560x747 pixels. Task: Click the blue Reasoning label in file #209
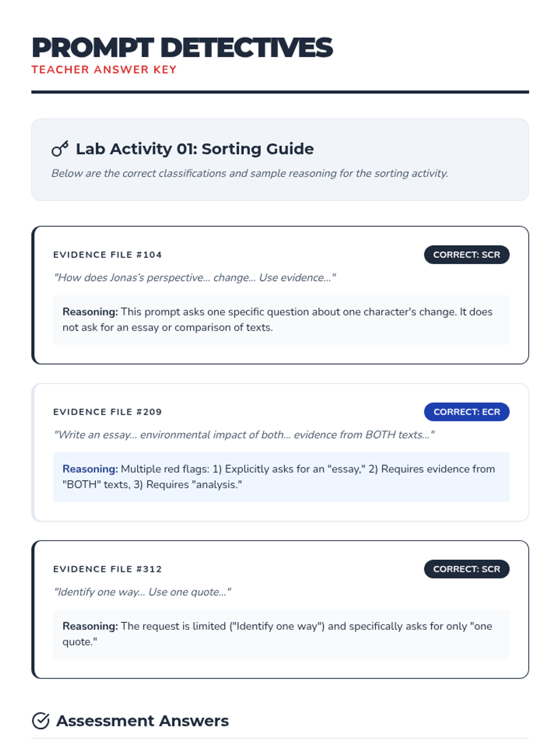tap(90, 469)
